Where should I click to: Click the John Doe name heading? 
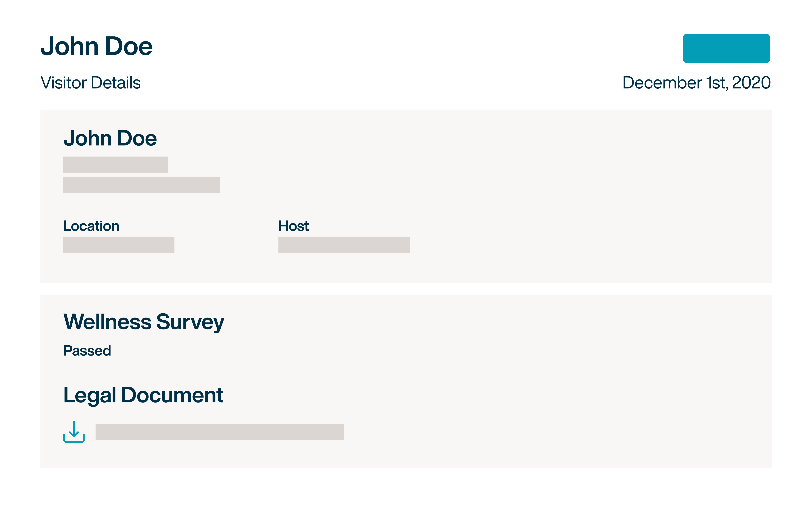tap(96, 46)
